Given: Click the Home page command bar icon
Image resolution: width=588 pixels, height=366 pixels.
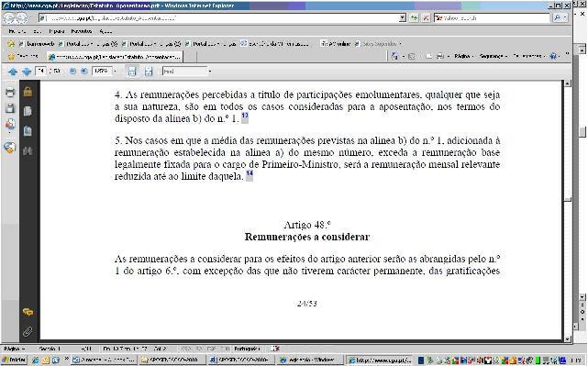Looking at the screenshot, I should [x=394, y=56].
